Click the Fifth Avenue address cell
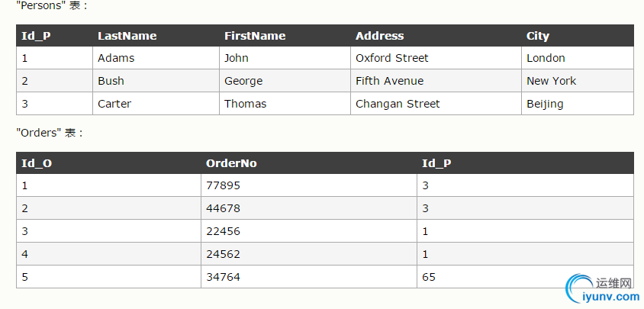 (389, 81)
